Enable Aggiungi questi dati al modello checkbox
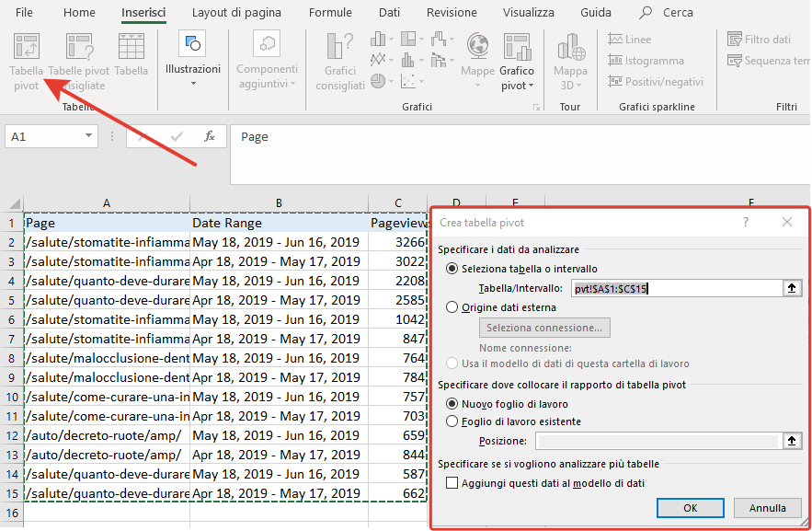 point(452,482)
